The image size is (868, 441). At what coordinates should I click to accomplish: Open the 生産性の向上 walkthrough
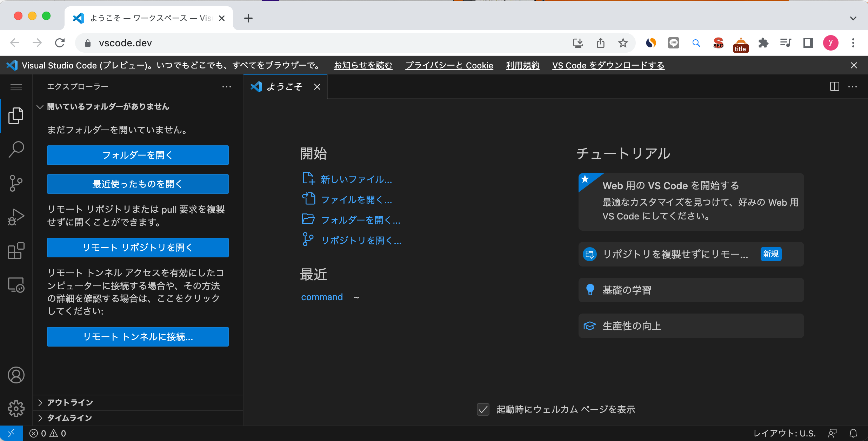(691, 326)
